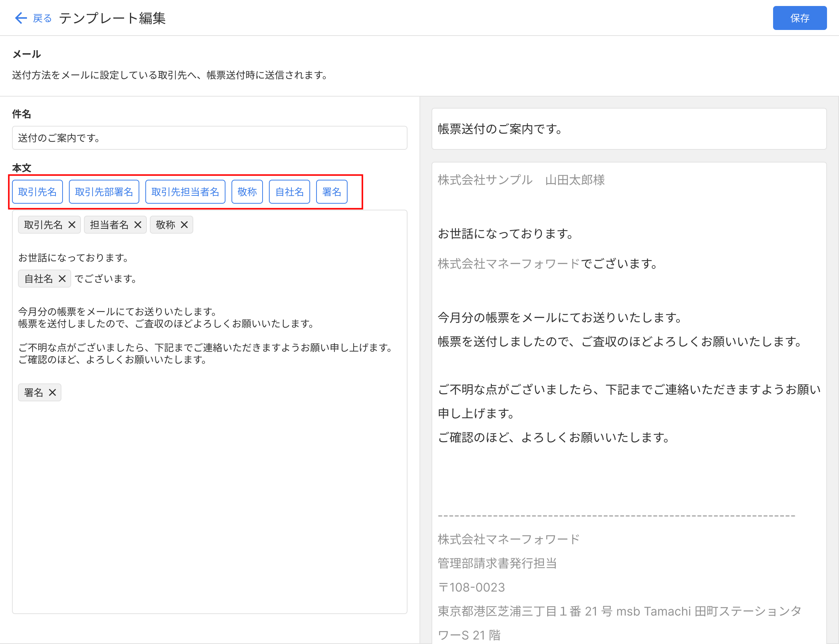Screen dimensions: 839x644
Task: Delete the 敬称 tag using its X
Action: pos(184,225)
